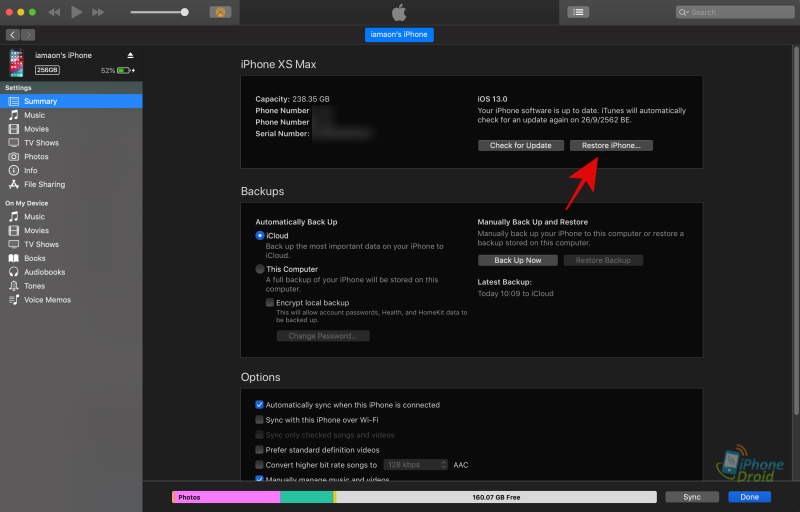800x512 pixels.
Task: Open Voice Memos under On My Device
Action: pos(47,300)
